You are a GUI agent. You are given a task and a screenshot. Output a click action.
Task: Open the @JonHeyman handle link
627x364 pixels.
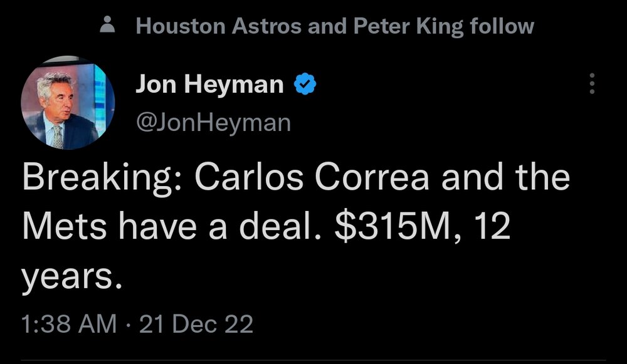point(213,122)
